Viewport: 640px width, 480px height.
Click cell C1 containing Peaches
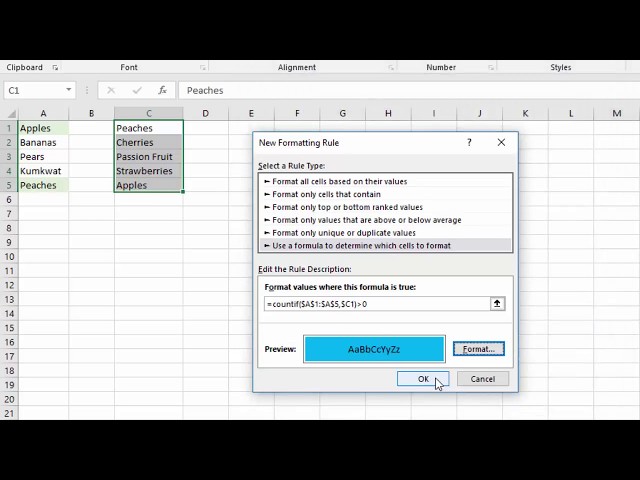(x=149, y=128)
